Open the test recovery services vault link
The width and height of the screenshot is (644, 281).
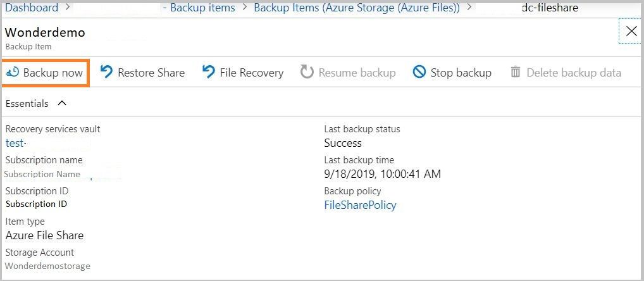[x=15, y=143]
